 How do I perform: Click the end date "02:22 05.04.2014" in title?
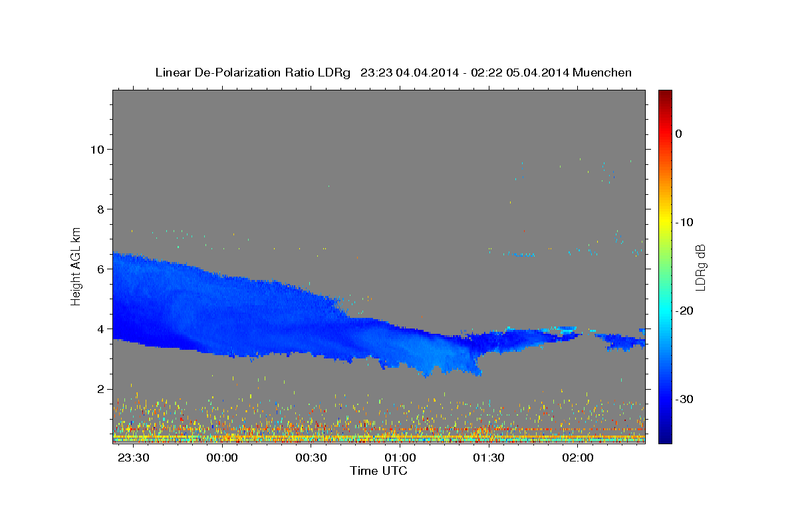519,72
